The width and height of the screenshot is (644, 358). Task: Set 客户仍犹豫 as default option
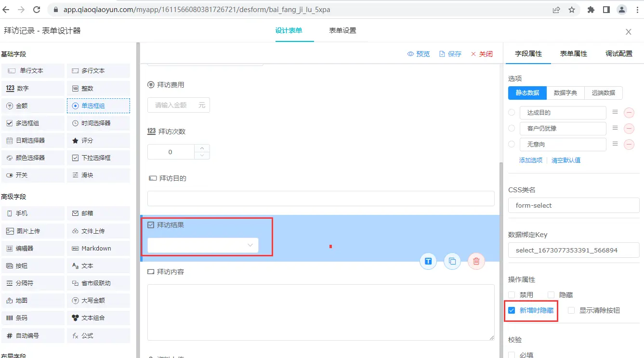coord(512,128)
